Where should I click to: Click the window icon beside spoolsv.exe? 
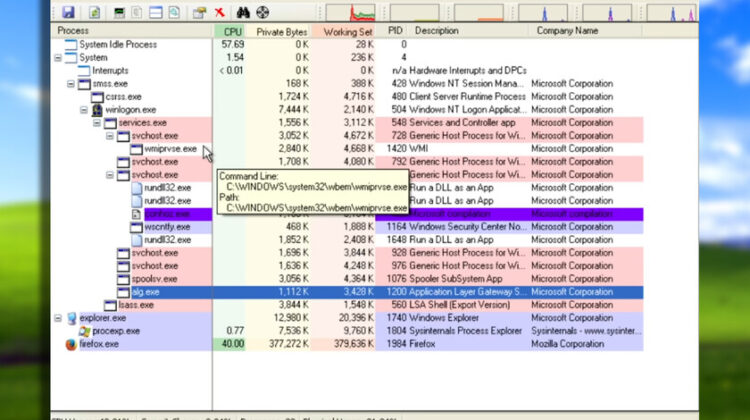[x=123, y=279]
